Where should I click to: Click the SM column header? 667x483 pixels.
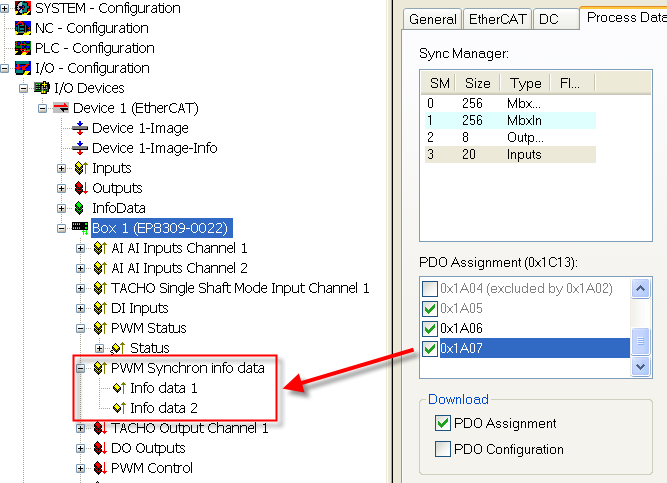coord(439,83)
